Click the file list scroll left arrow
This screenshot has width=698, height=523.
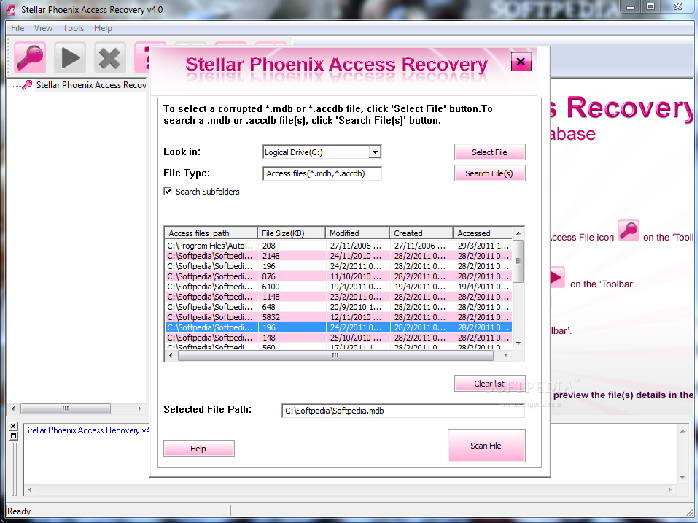[x=171, y=356]
